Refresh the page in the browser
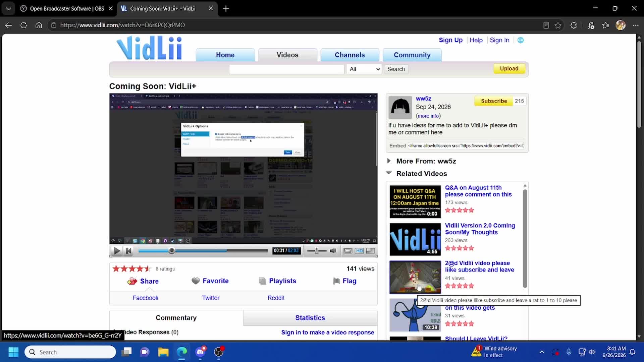 (x=23, y=25)
